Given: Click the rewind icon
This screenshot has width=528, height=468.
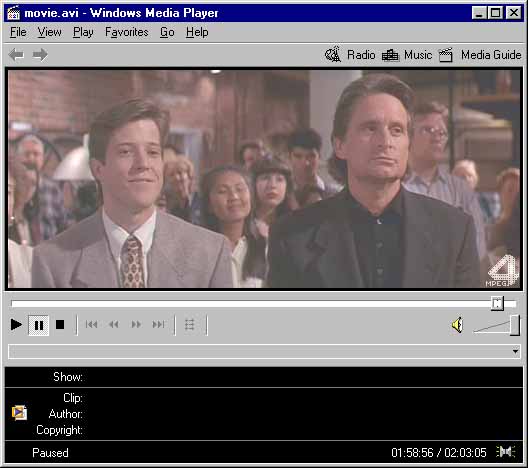Looking at the screenshot, I should click(114, 325).
